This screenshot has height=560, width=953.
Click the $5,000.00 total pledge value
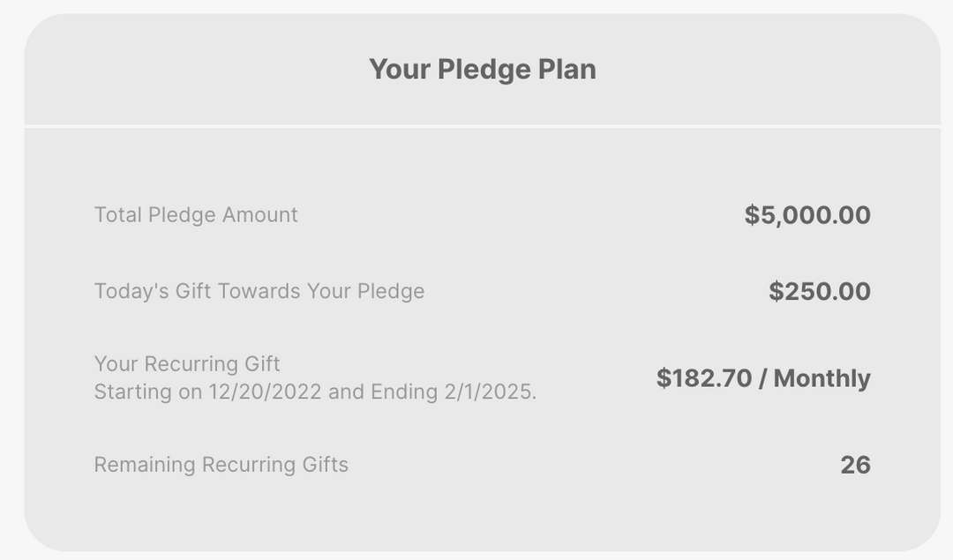pyautogui.click(x=806, y=214)
